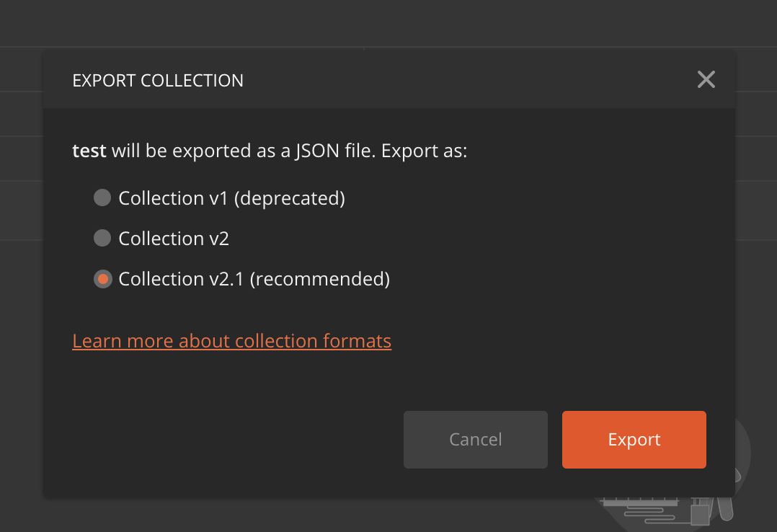The width and height of the screenshot is (777, 532).
Task: Click the dimmed area above the dialog
Action: 388,22
